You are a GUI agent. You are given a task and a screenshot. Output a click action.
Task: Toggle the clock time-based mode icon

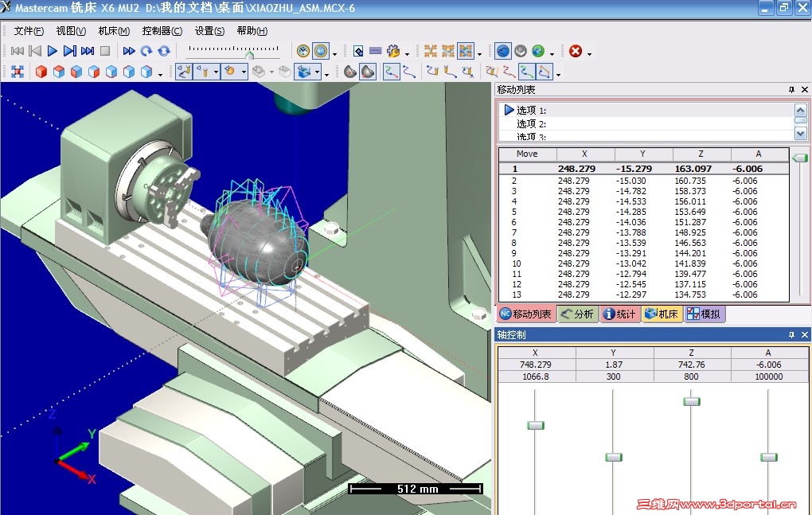pyautogui.click(x=303, y=51)
